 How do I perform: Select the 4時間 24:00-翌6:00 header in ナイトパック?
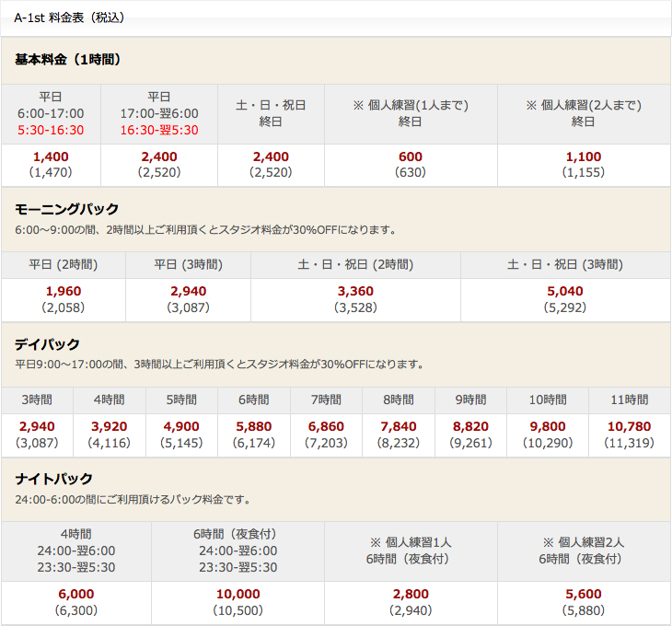(76, 551)
